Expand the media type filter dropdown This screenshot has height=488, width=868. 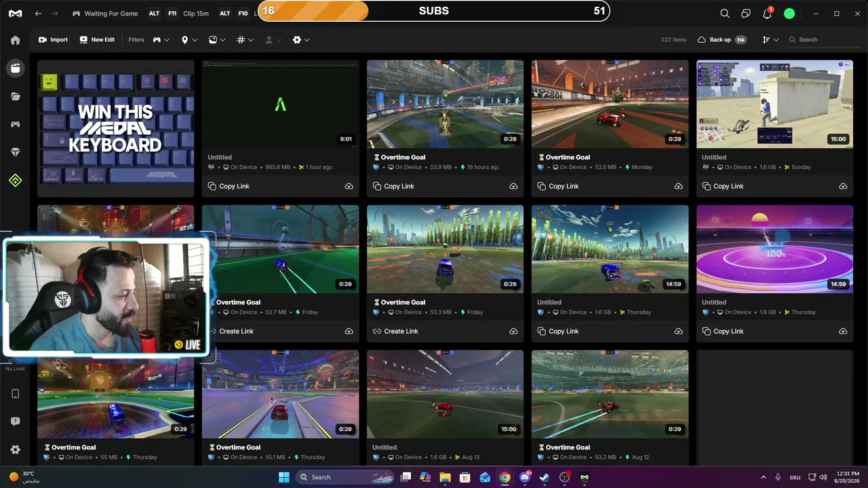217,40
